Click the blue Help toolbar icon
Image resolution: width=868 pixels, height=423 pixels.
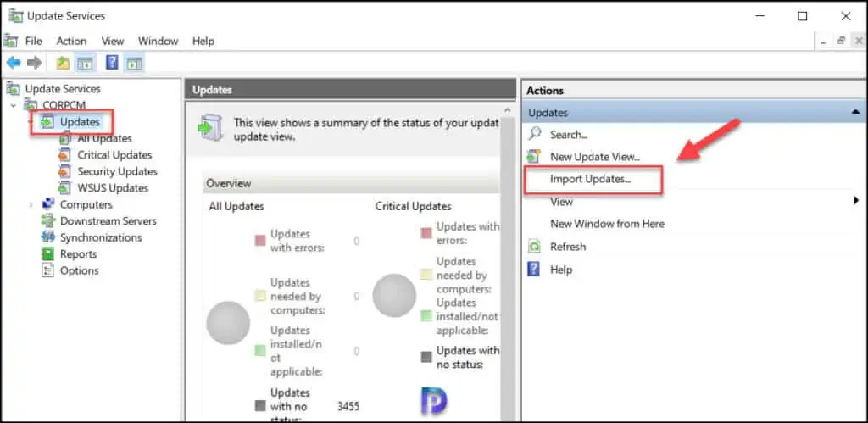(112, 63)
